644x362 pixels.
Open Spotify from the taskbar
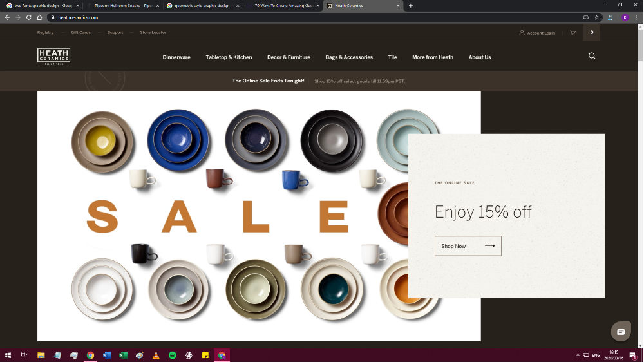(173, 355)
